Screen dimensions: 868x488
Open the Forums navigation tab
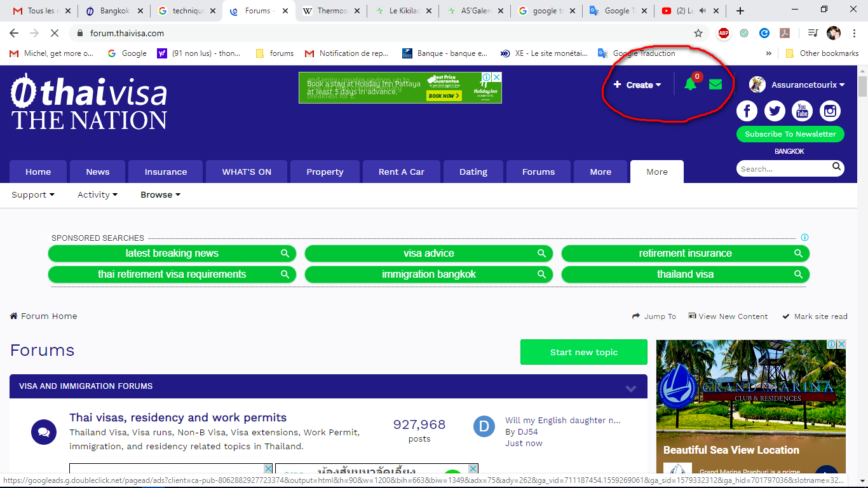[539, 172]
